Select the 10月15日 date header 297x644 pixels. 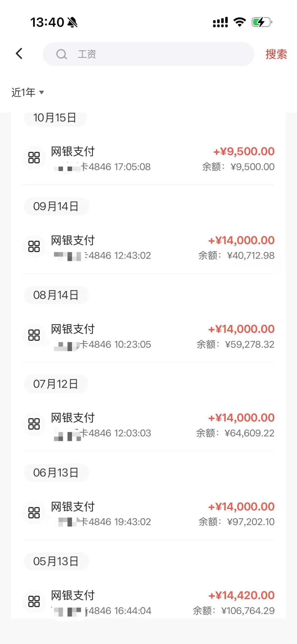(x=55, y=118)
